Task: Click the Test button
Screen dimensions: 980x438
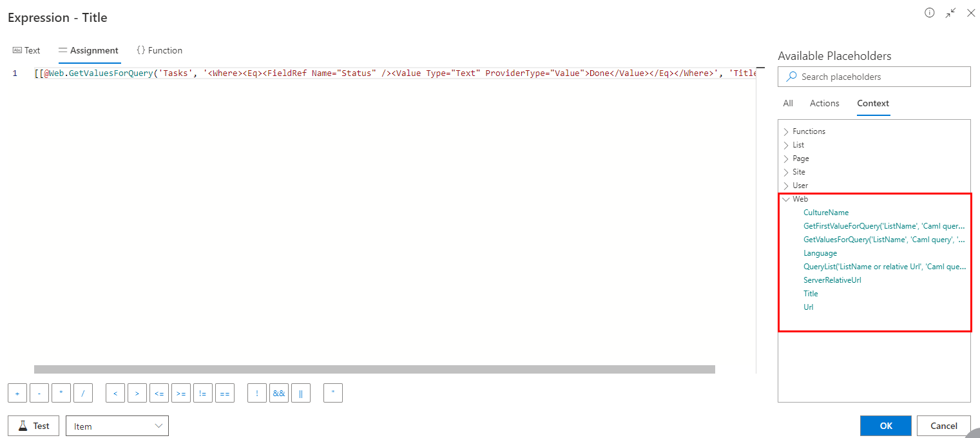Action: pos(34,426)
